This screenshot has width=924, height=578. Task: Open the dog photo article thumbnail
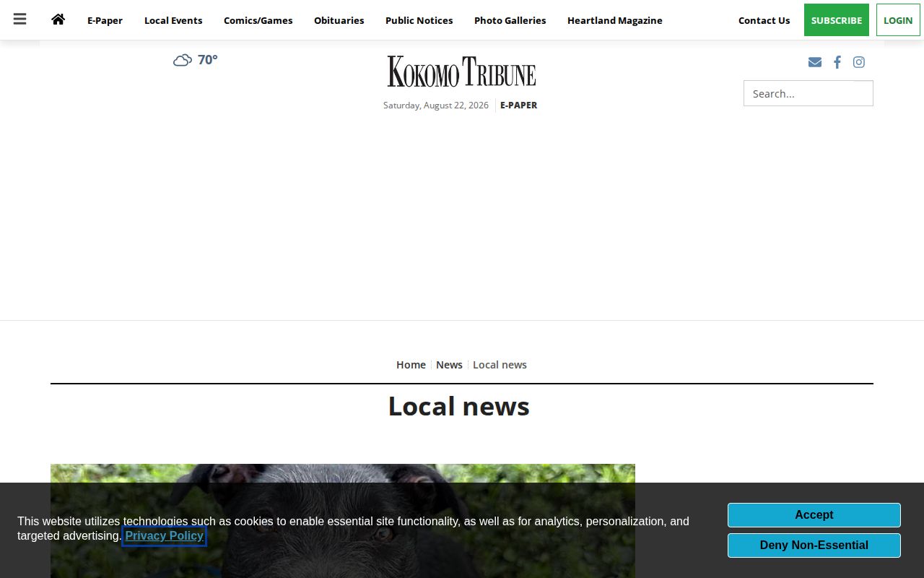(x=343, y=521)
